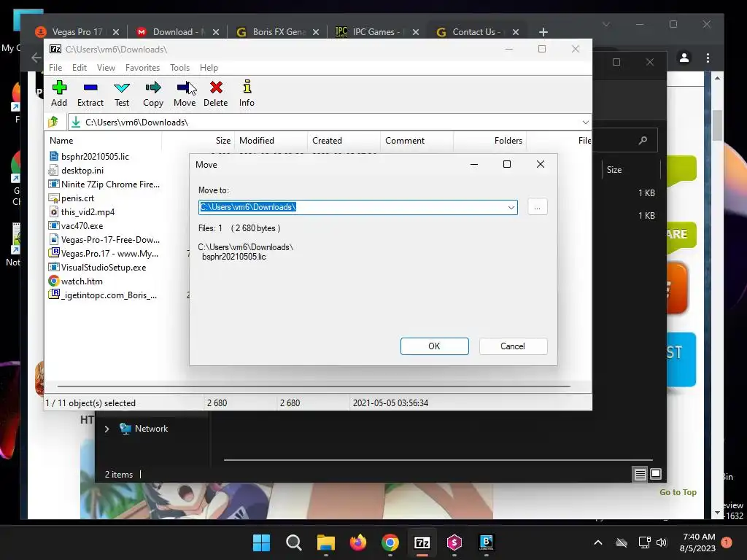Screen dimensions: 747x560
Task: Confirm the move with OK
Action: click(435, 346)
